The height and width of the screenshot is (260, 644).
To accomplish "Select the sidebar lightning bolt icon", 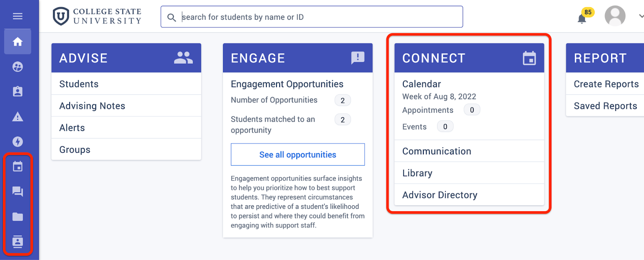I will coord(17,141).
